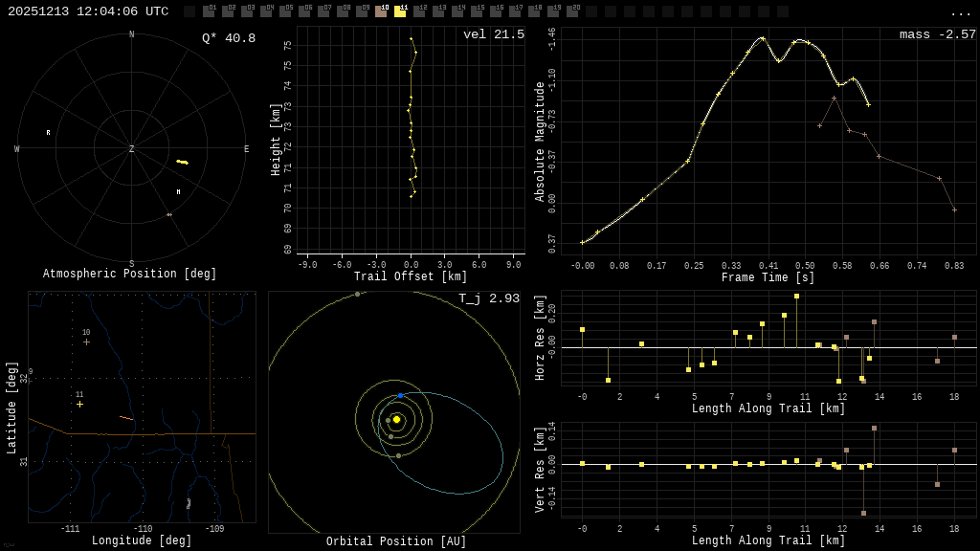Click station 9 marker on the map
Viewport: 980px width, 551px height.
[30, 379]
